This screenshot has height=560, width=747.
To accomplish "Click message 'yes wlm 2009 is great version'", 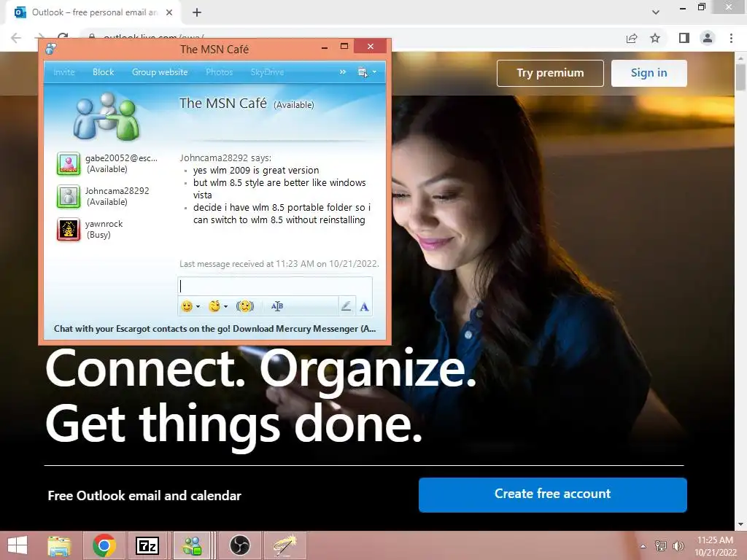I will pyautogui.click(x=256, y=170).
